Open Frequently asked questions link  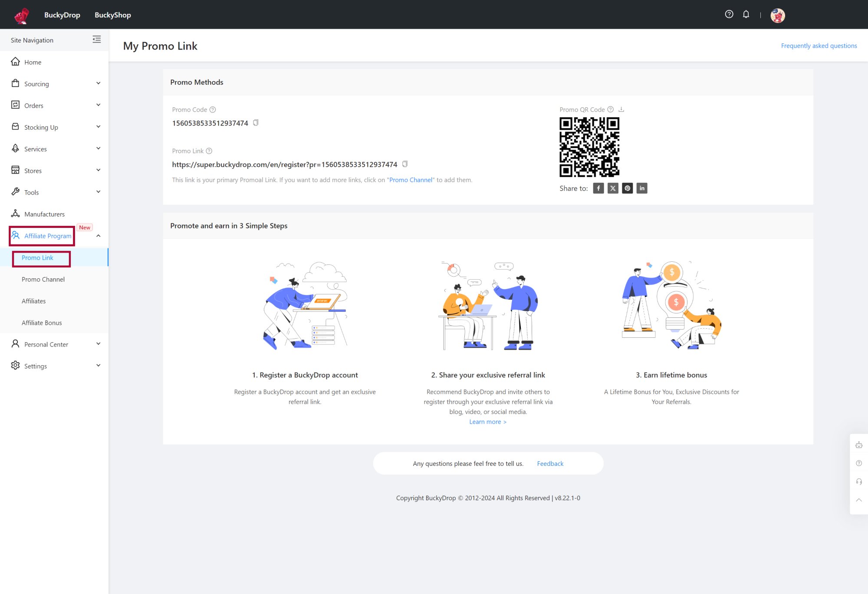819,46
